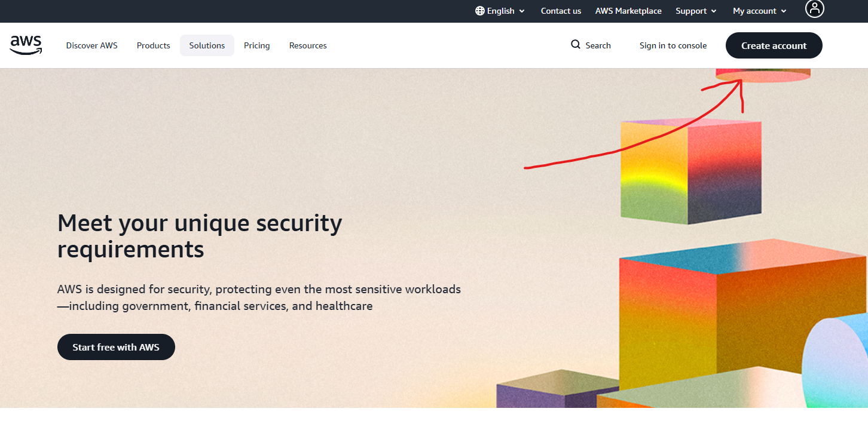Visit AWS Marketplace link
Screen dimensions: 868x430
click(x=628, y=11)
